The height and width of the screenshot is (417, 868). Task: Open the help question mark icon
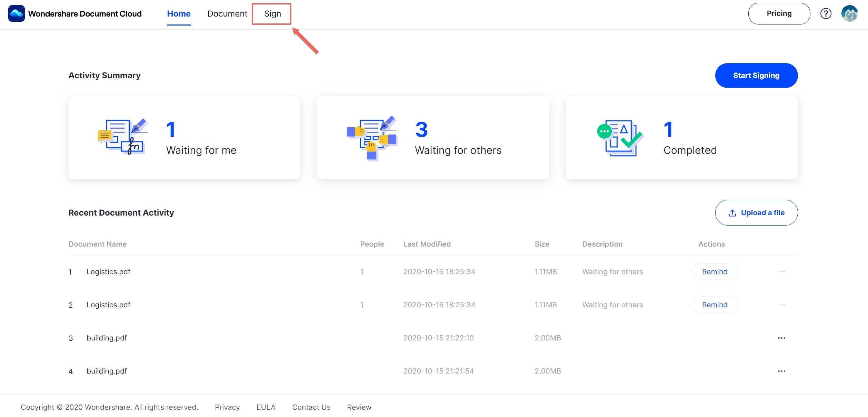point(826,13)
